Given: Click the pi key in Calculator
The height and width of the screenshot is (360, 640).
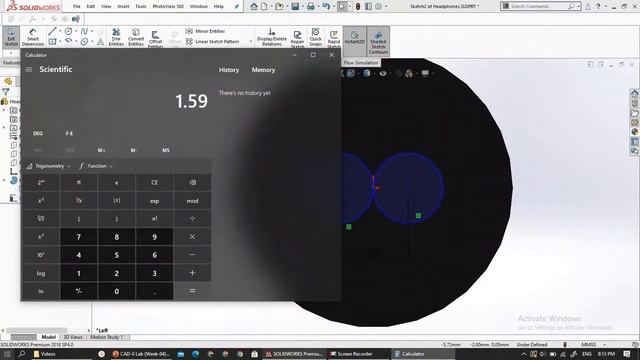Looking at the screenshot, I should (79, 182).
